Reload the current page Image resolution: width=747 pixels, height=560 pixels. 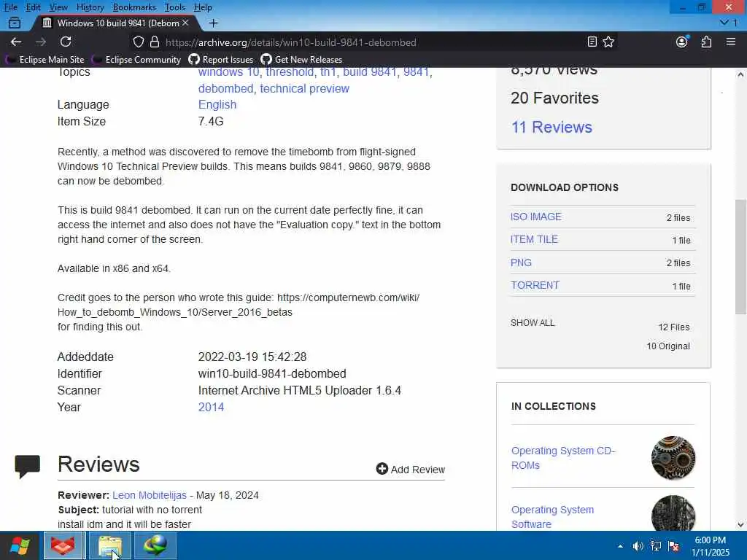[x=66, y=42]
